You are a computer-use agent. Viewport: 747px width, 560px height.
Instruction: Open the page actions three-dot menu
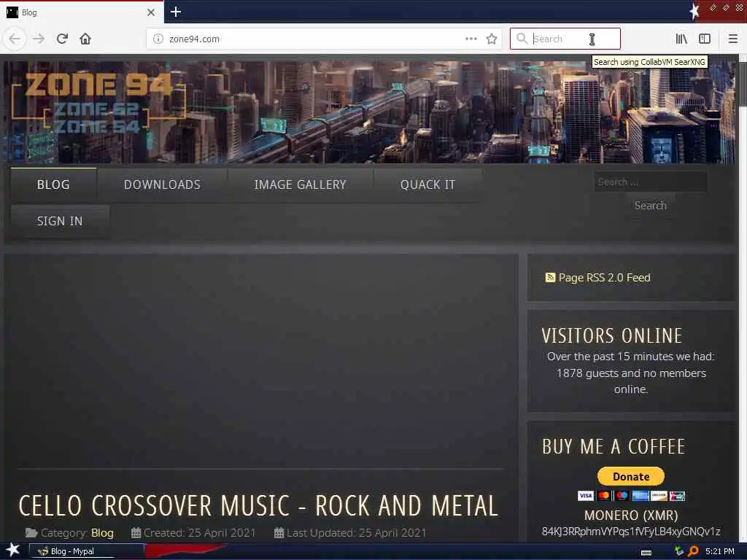click(471, 39)
